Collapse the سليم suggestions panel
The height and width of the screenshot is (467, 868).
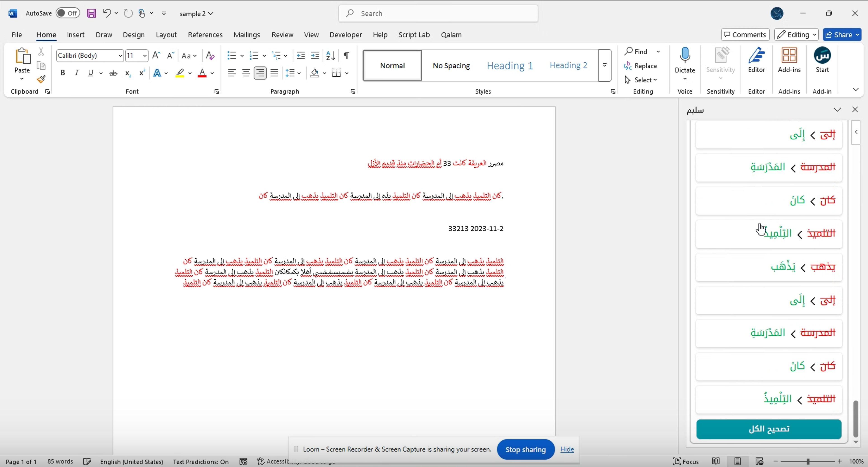[x=837, y=110]
